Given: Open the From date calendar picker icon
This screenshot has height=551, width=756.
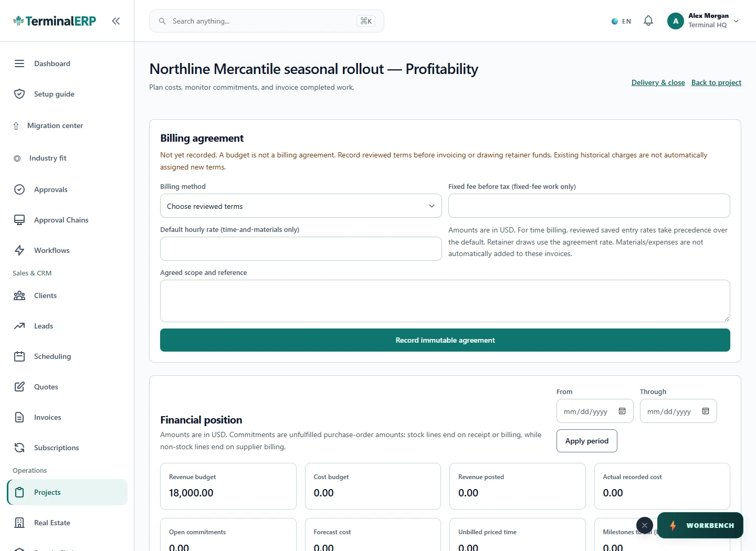Looking at the screenshot, I should [x=622, y=411].
